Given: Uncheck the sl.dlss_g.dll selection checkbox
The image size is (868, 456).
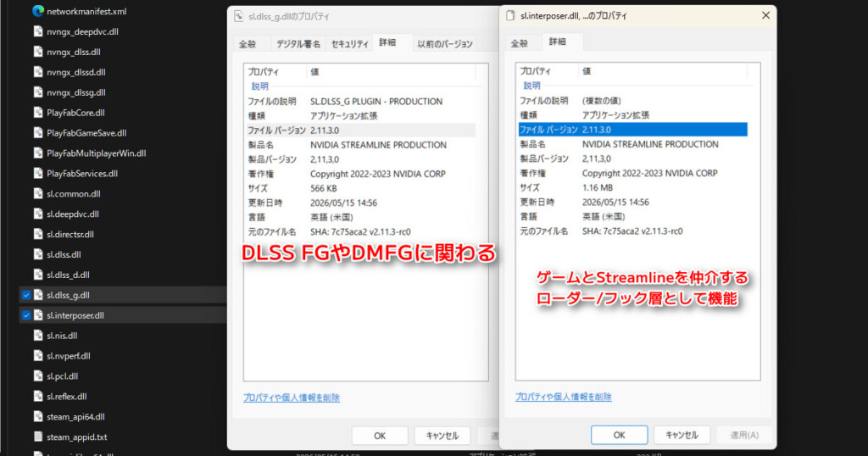Looking at the screenshot, I should click(x=26, y=295).
